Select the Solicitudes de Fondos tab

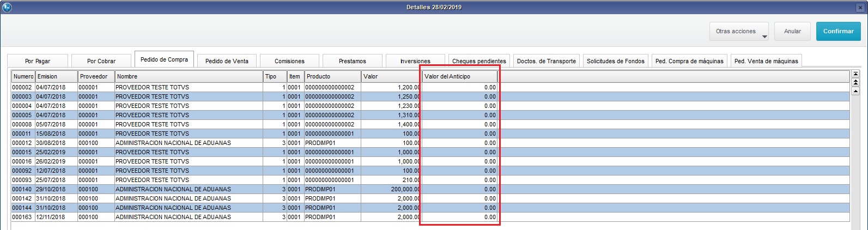click(x=616, y=61)
